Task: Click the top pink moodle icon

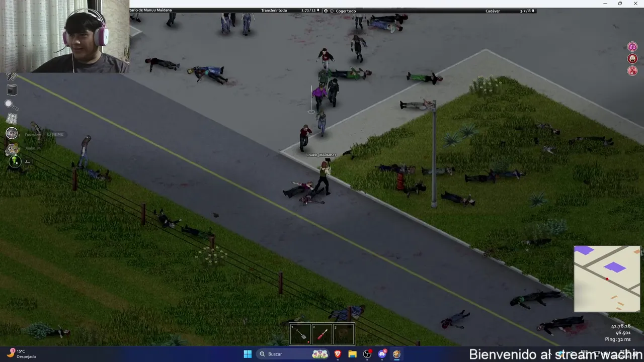Action: (x=632, y=47)
